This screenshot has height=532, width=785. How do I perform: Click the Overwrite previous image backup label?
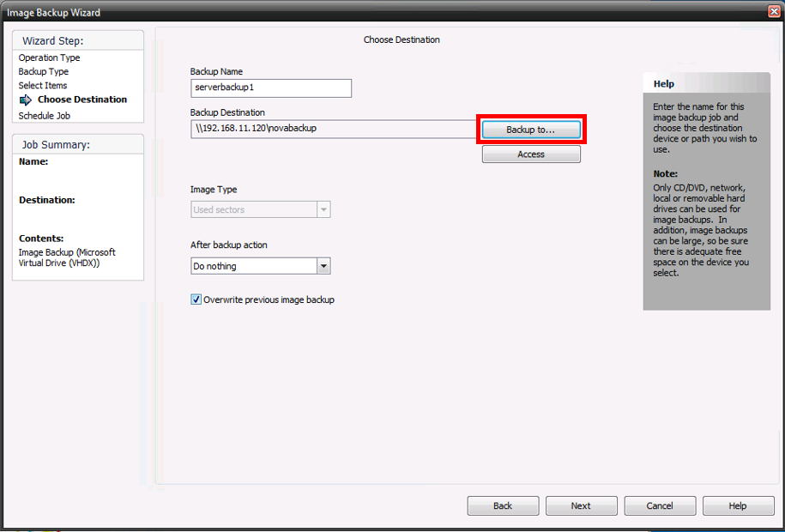[269, 300]
